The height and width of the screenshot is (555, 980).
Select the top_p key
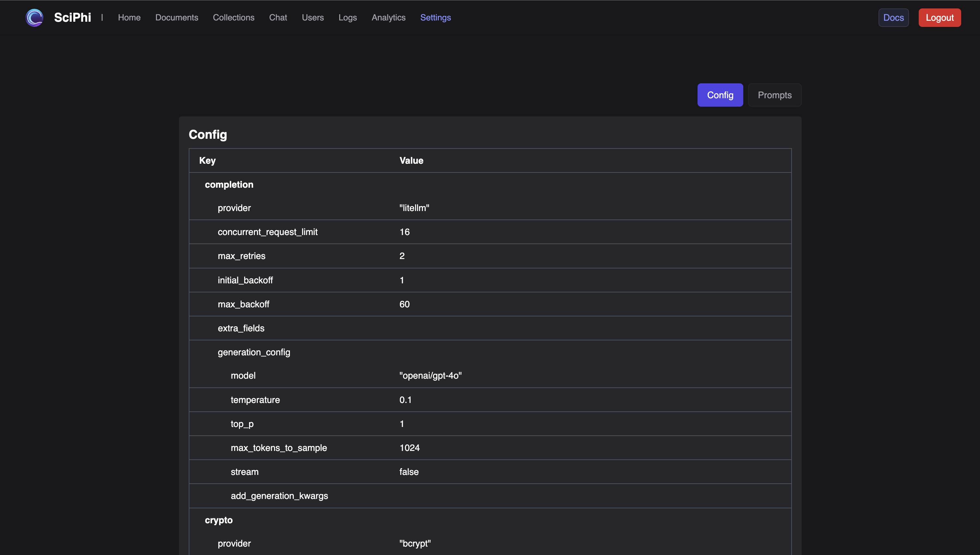[242, 424]
